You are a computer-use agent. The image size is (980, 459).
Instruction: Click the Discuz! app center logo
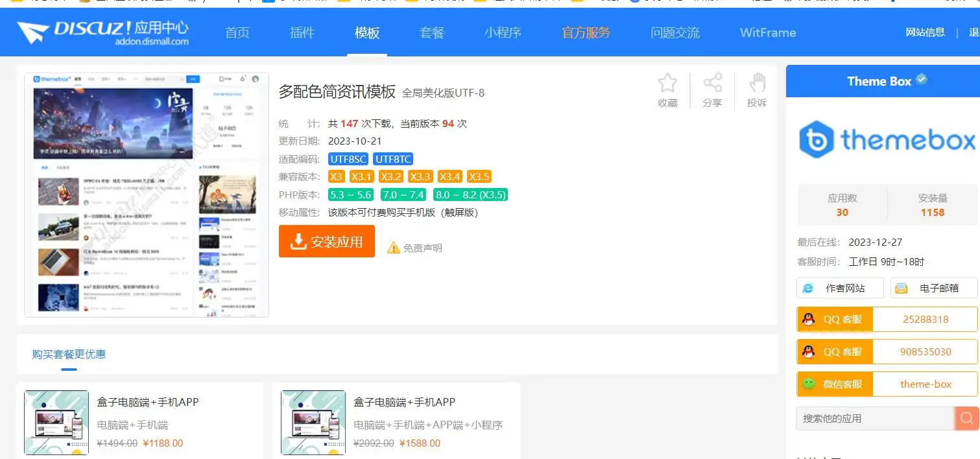pos(103,32)
